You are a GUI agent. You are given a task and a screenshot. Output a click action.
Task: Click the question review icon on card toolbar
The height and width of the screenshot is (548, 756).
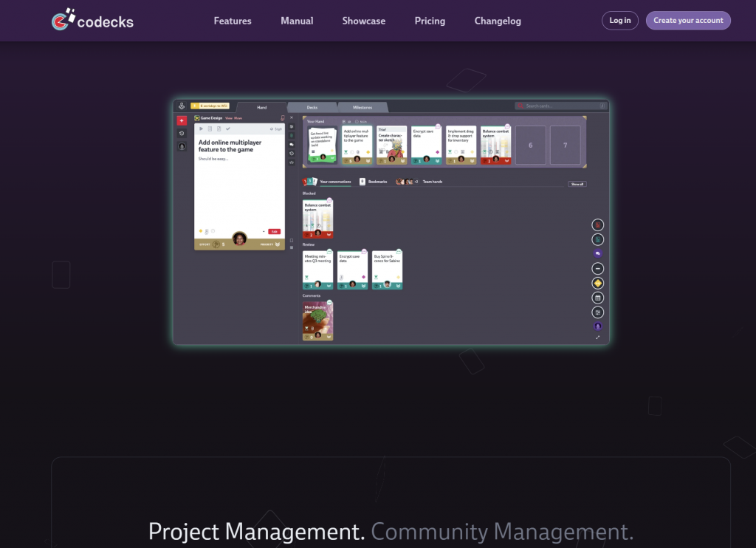[219, 129]
